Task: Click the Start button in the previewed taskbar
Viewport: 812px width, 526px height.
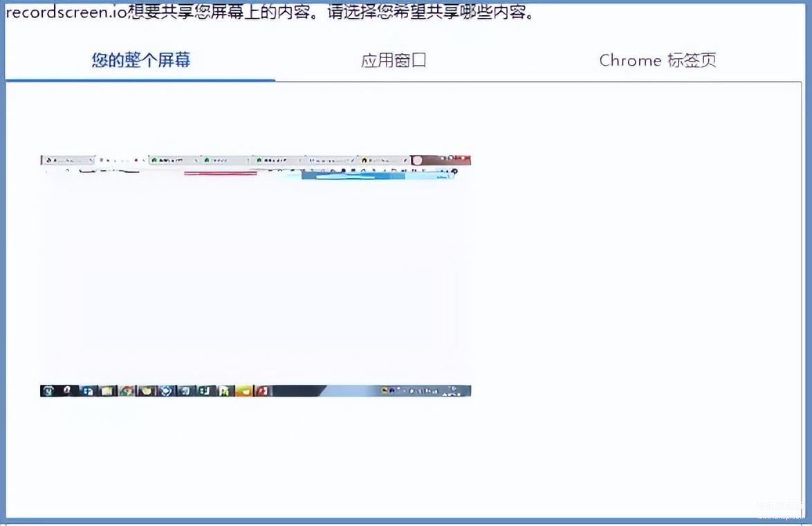Action: pyautogui.click(x=48, y=391)
